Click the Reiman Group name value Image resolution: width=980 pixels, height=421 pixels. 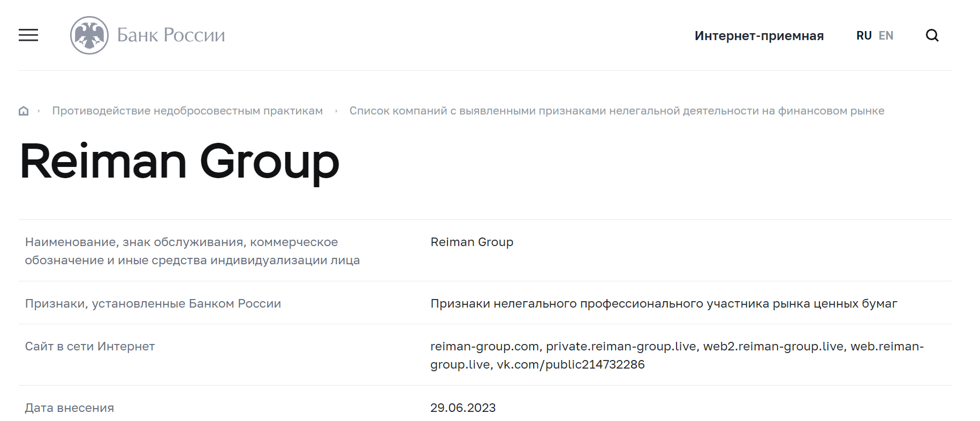point(472,242)
